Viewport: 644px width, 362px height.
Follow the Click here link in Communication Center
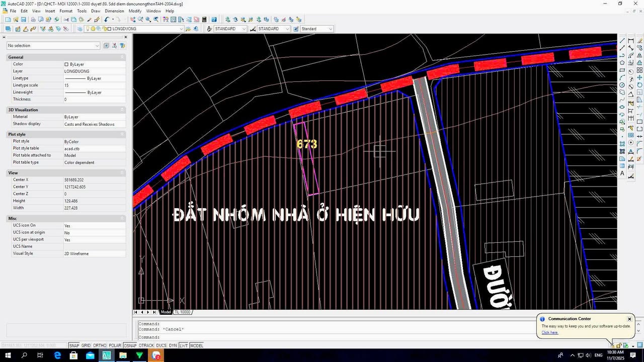click(549, 332)
